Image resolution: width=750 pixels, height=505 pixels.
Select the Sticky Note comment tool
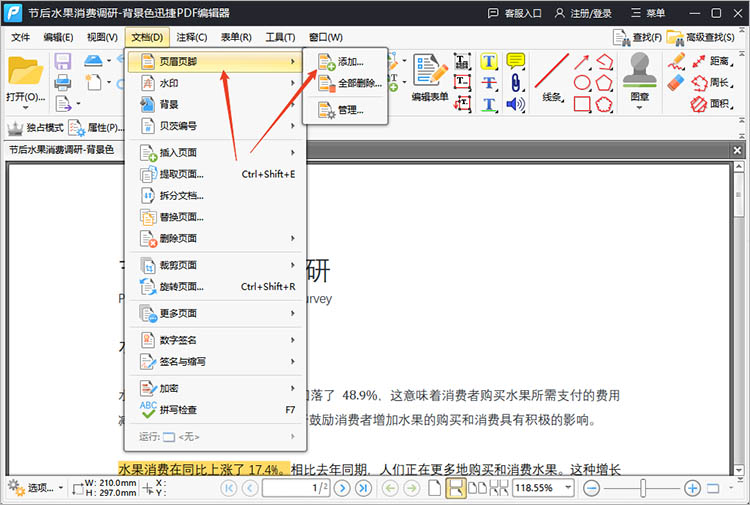click(x=515, y=61)
